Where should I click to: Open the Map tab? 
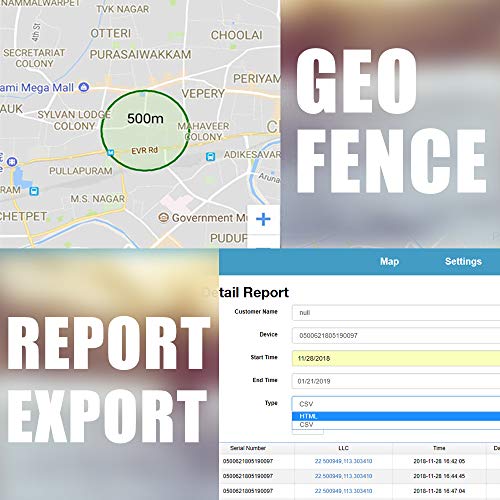(x=389, y=262)
